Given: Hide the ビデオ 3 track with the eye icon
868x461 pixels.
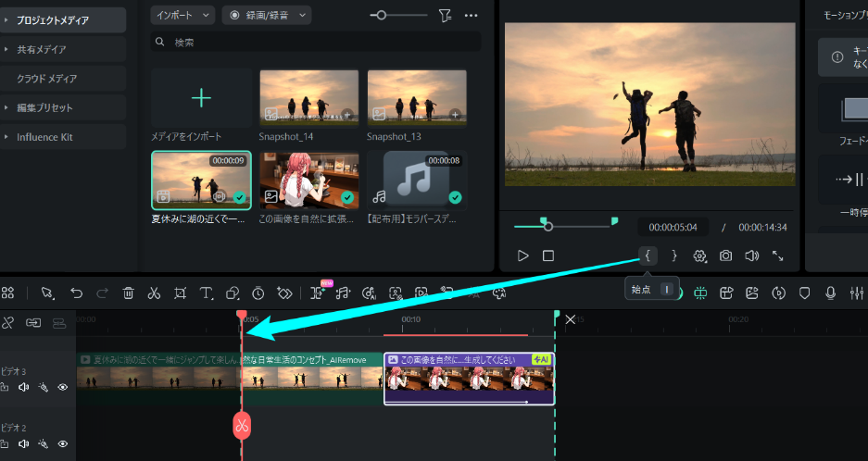Looking at the screenshot, I should [x=63, y=387].
